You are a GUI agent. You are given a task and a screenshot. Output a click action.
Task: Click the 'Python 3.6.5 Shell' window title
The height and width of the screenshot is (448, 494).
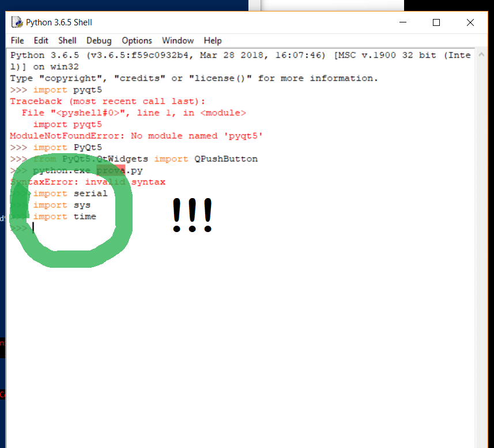point(59,22)
